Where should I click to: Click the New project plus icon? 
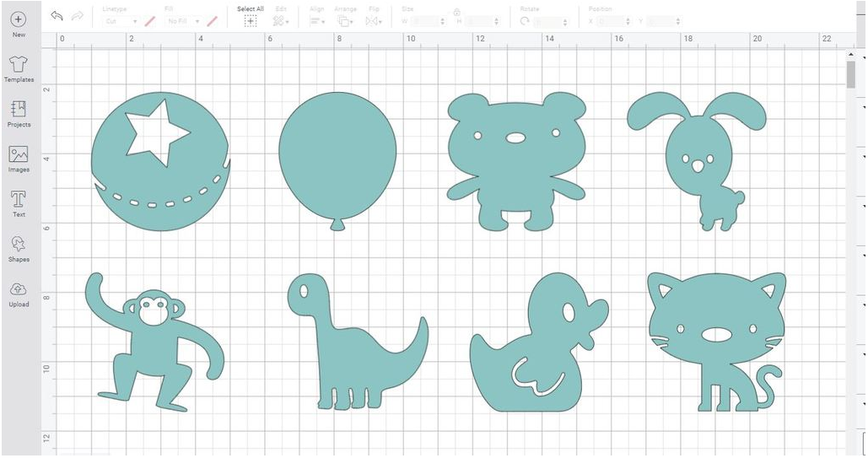click(x=19, y=19)
